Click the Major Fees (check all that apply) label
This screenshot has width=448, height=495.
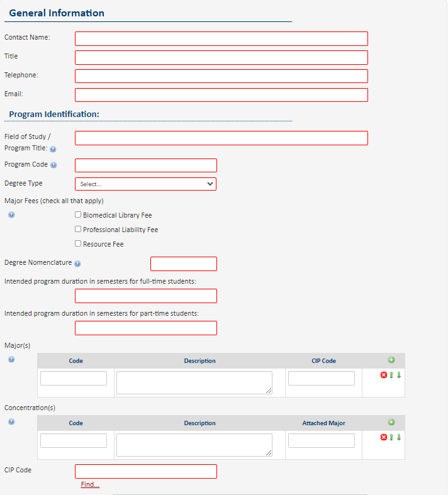click(54, 201)
